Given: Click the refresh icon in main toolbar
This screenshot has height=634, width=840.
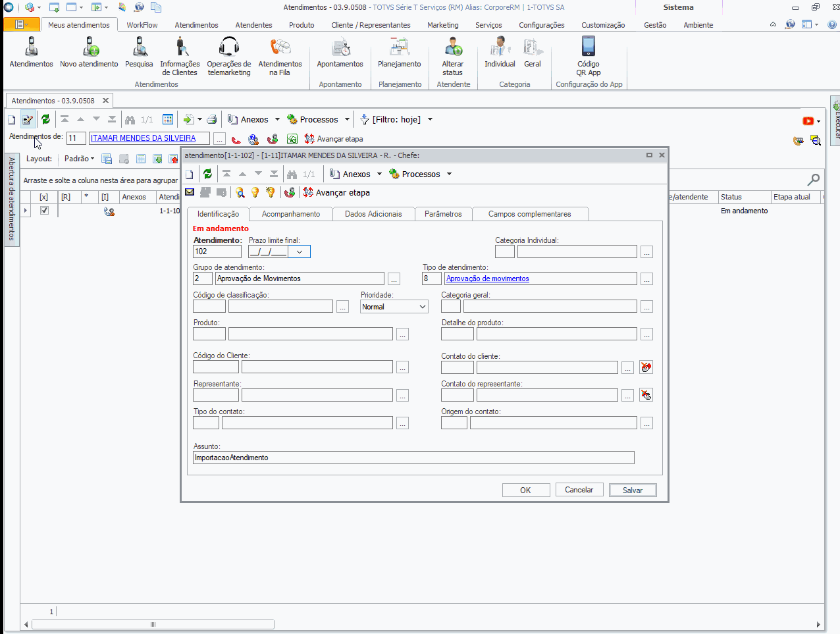Looking at the screenshot, I should (x=45, y=119).
